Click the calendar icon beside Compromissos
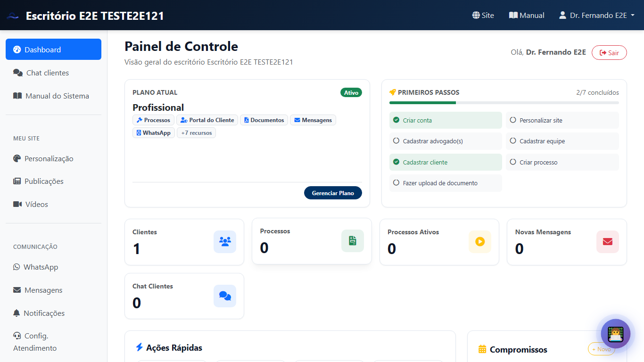The height and width of the screenshot is (362, 644). point(482,349)
